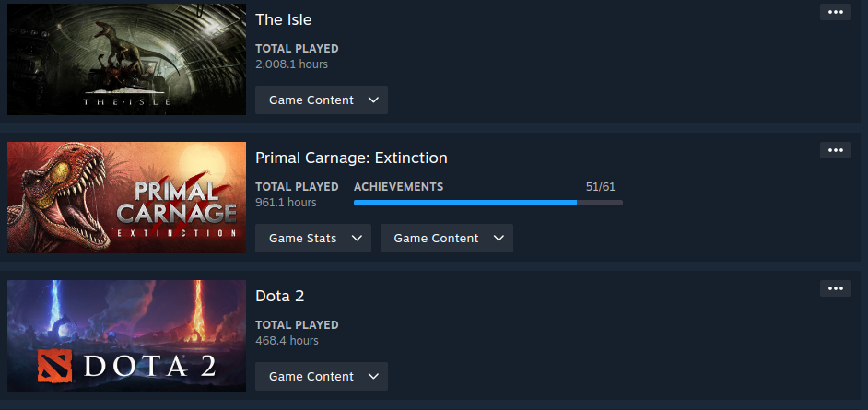Click the Dota 2 banner image
The height and width of the screenshot is (410, 868).
[x=126, y=335]
